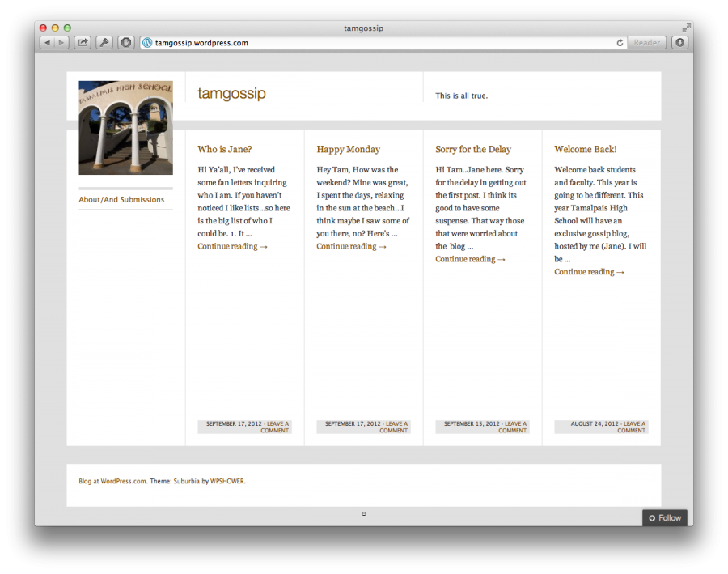Screen dimensions: 728x574
Task: Open the 'Happy Monday' post title
Action: tap(348, 149)
